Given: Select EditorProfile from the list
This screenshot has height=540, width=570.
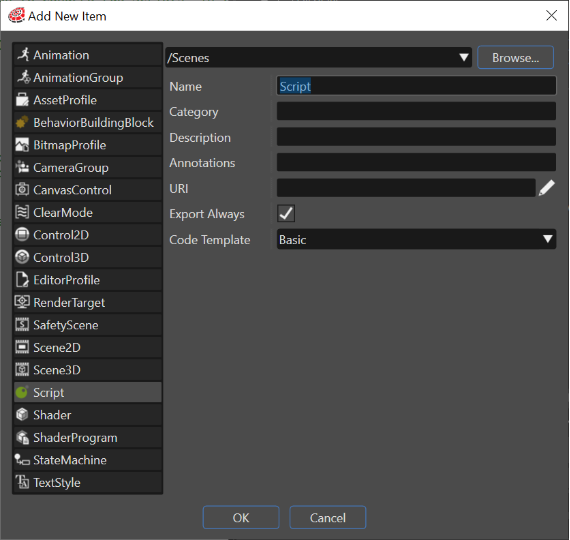Looking at the screenshot, I should [88, 280].
